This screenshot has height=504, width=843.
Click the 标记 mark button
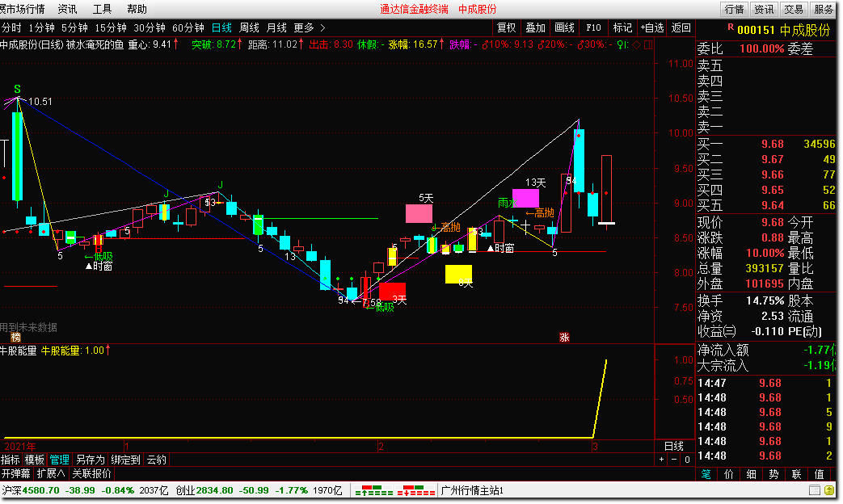point(622,28)
